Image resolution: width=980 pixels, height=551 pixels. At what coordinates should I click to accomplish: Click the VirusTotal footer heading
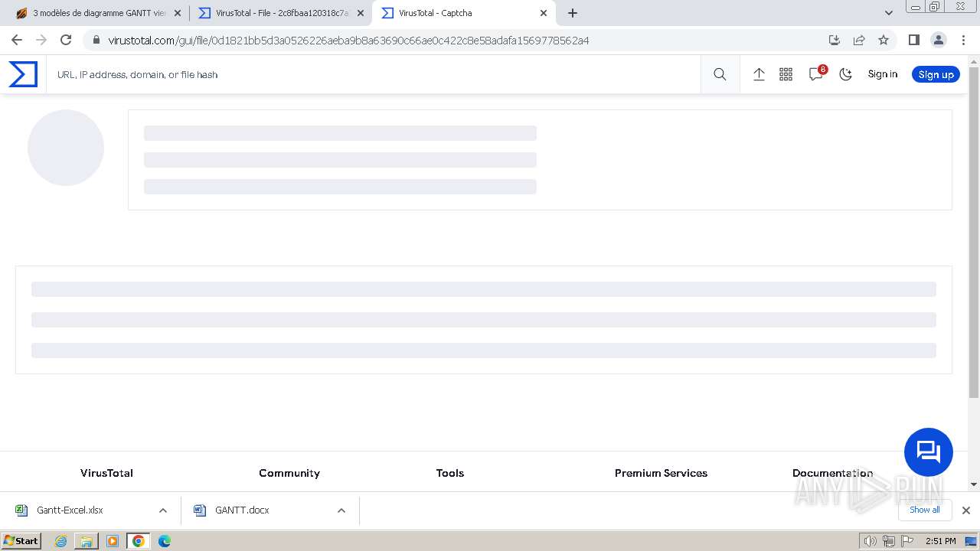pos(106,473)
